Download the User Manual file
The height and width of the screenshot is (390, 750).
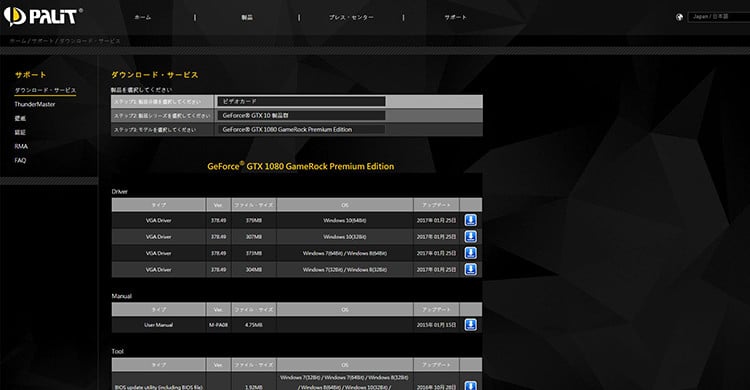pyautogui.click(x=471, y=324)
